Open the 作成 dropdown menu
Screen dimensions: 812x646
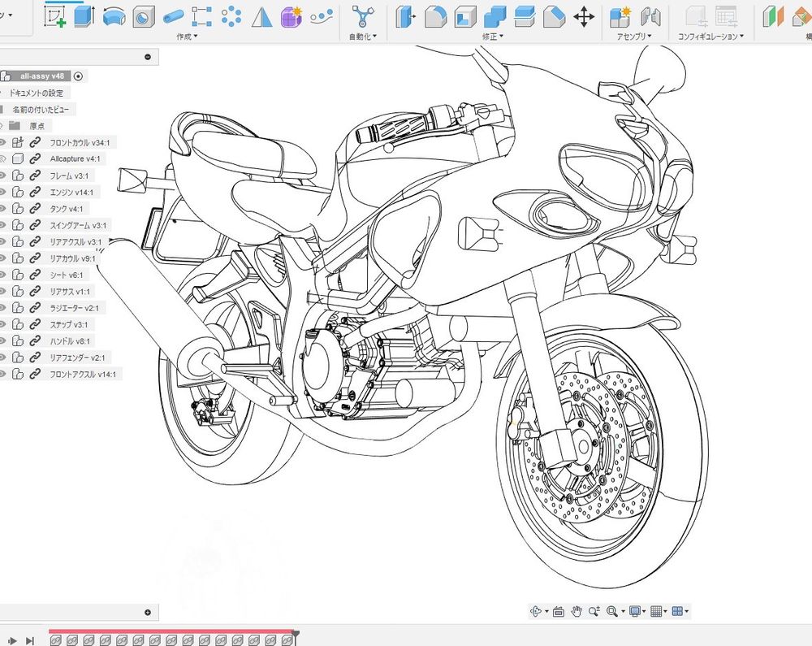pyautogui.click(x=187, y=37)
